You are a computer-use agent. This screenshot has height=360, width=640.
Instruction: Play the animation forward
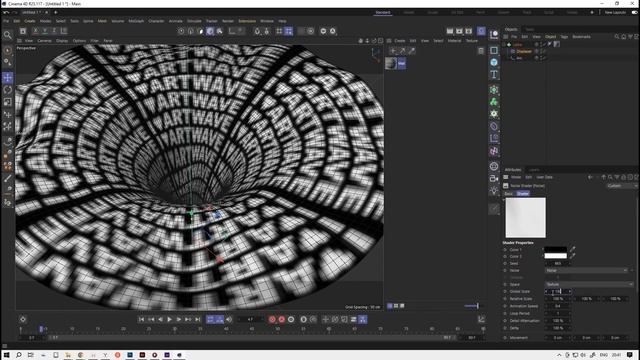tap(169, 319)
